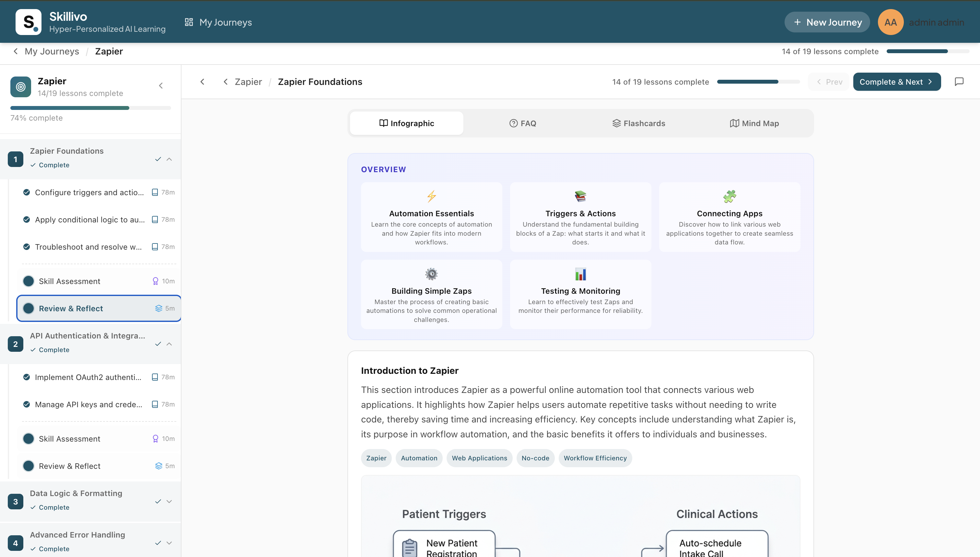The height and width of the screenshot is (557, 980).
Task: Click the Testing & Monitoring bar chart icon
Action: (x=580, y=274)
